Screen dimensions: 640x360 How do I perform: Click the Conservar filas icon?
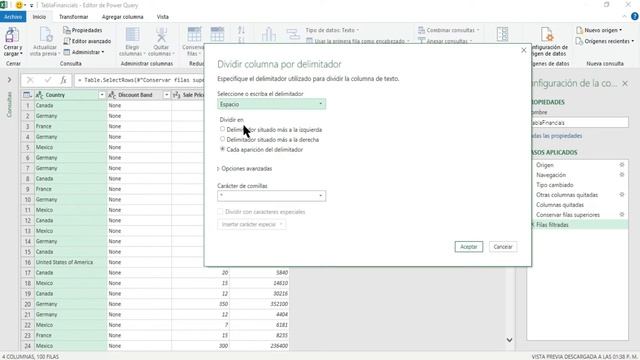194,35
